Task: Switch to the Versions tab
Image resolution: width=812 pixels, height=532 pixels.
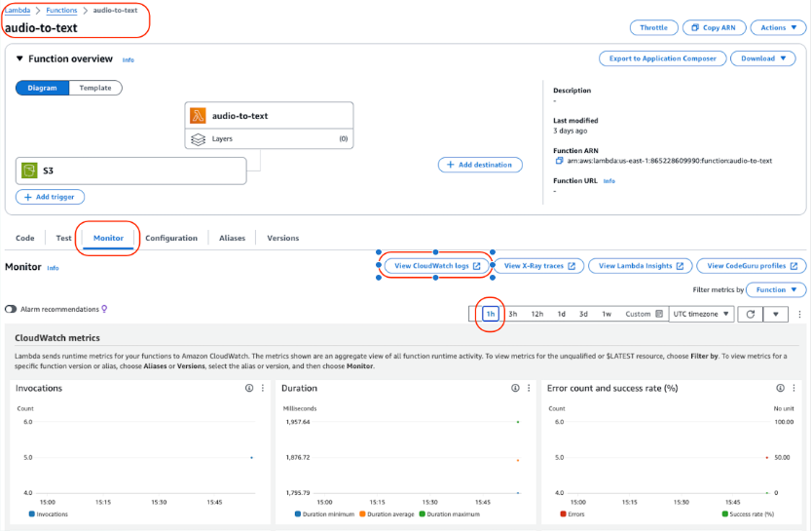Action: [282, 238]
